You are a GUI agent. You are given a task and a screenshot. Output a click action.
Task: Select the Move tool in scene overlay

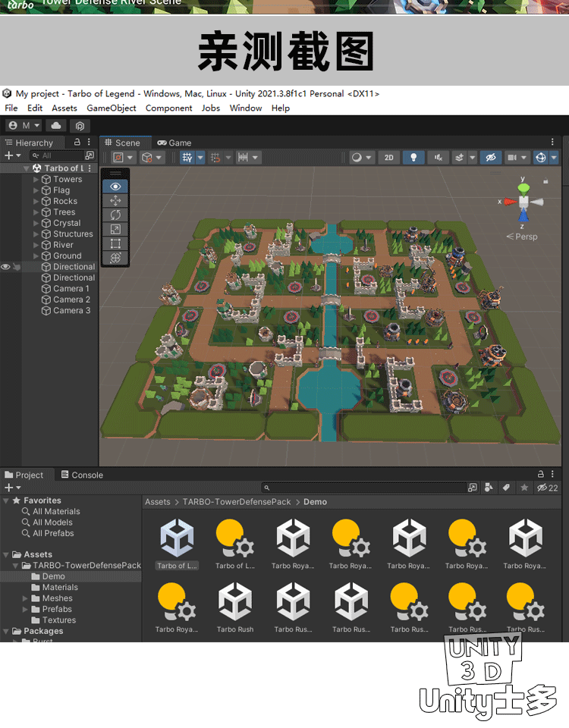click(115, 200)
